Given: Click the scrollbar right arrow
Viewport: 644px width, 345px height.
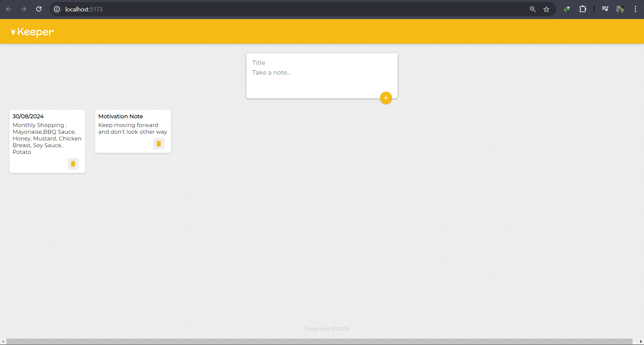Looking at the screenshot, I should (x=641, y=341).
